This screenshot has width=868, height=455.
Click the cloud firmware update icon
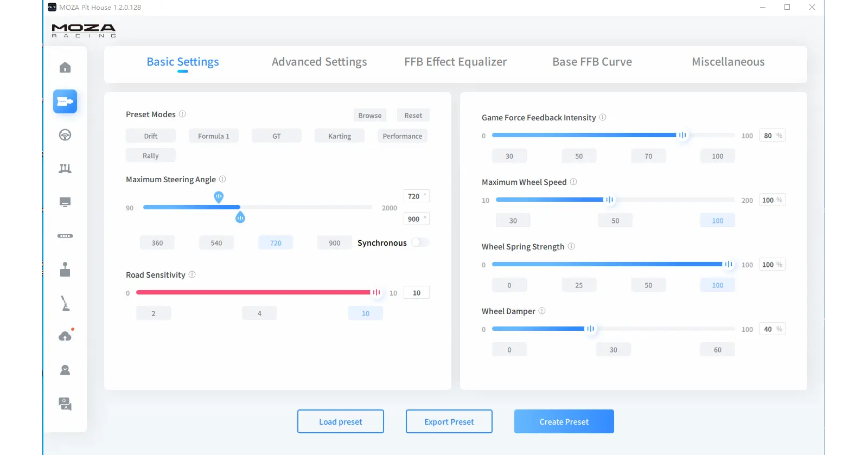point(65,337)
